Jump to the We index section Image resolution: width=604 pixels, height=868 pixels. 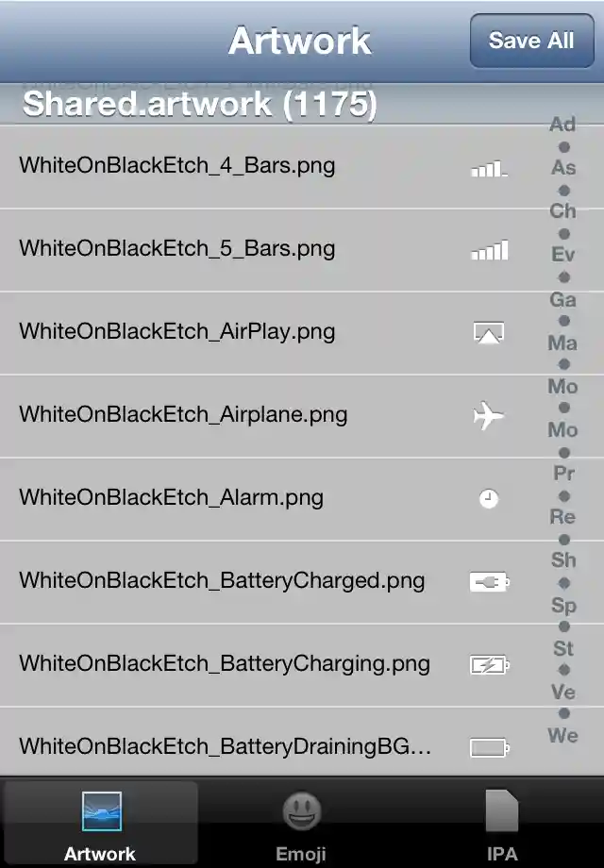(x=563, y=736)
